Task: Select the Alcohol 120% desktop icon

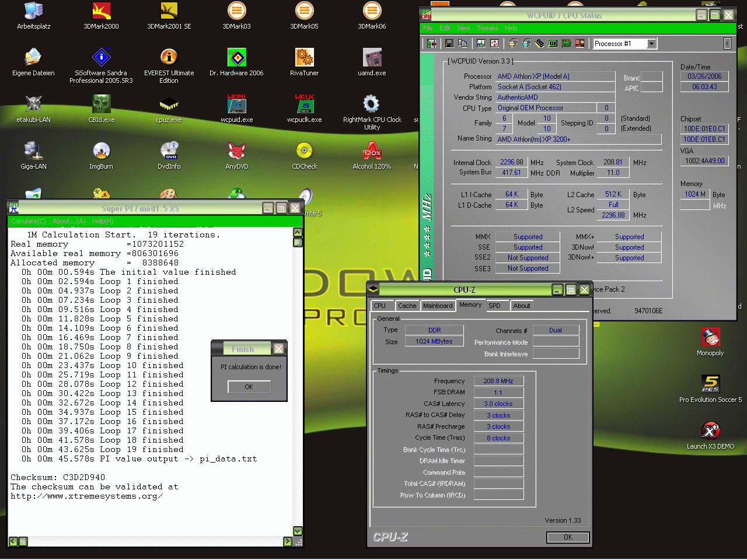Action: (x=372, y=156)
